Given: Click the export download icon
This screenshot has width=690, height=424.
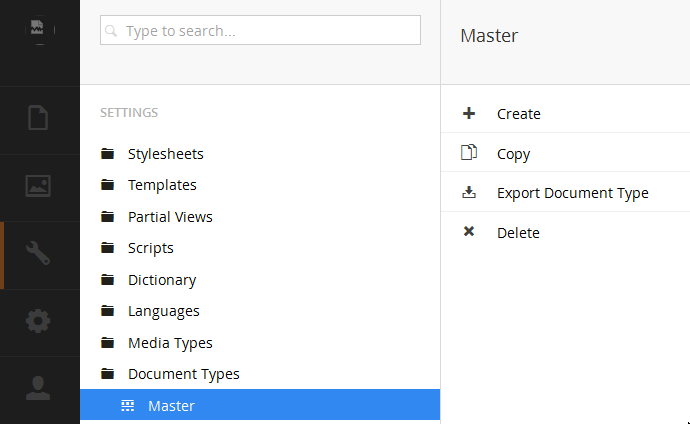Looking at the screenshot, I should [x=469, y=192].
